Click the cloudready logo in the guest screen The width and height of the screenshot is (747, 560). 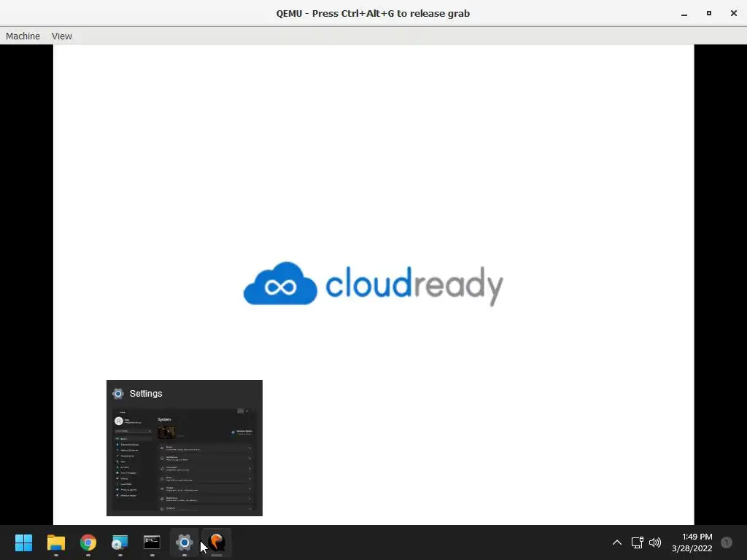tap(373, 284)
